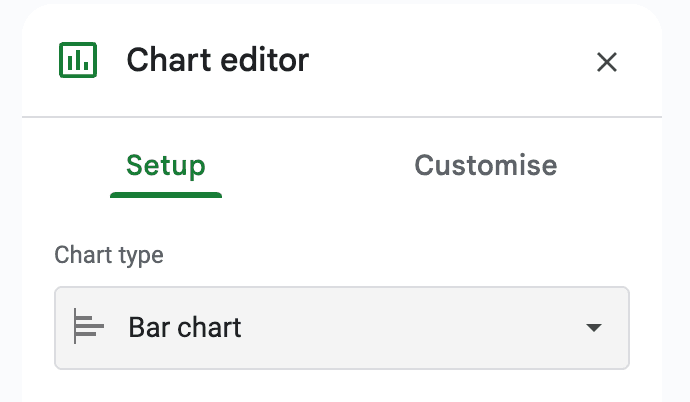The height and width of the screenshot is (402, 690).
Task: Close the Chart editor panel
Action: 606,62
